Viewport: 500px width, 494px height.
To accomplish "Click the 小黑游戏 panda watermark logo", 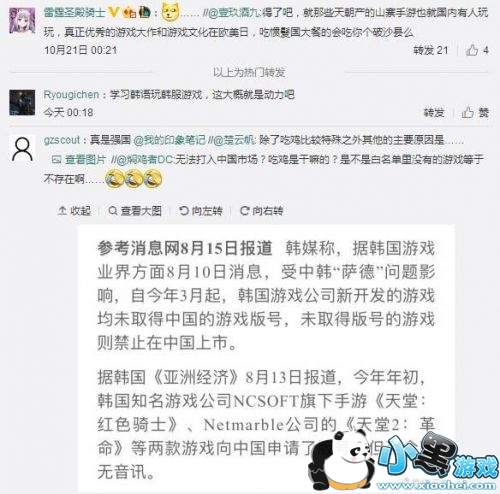I will tap(403, 461).
